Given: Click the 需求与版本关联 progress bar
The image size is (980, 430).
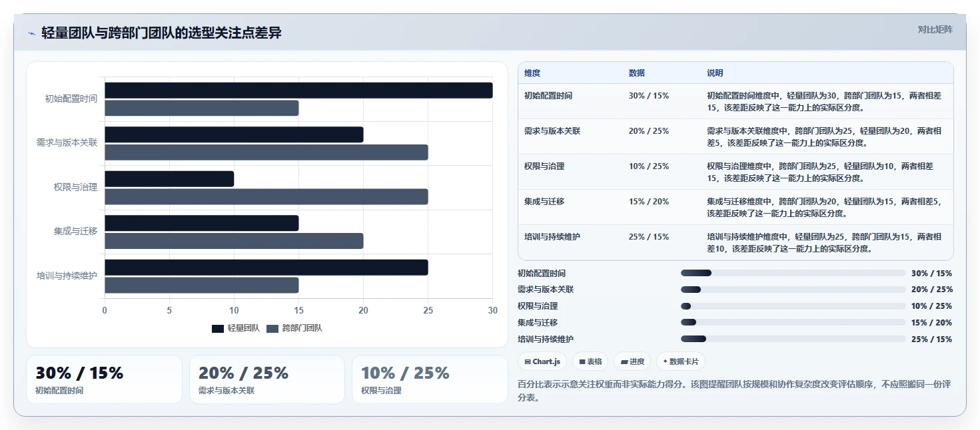Looking at the screenshot, I should click(x=793, y=290).
